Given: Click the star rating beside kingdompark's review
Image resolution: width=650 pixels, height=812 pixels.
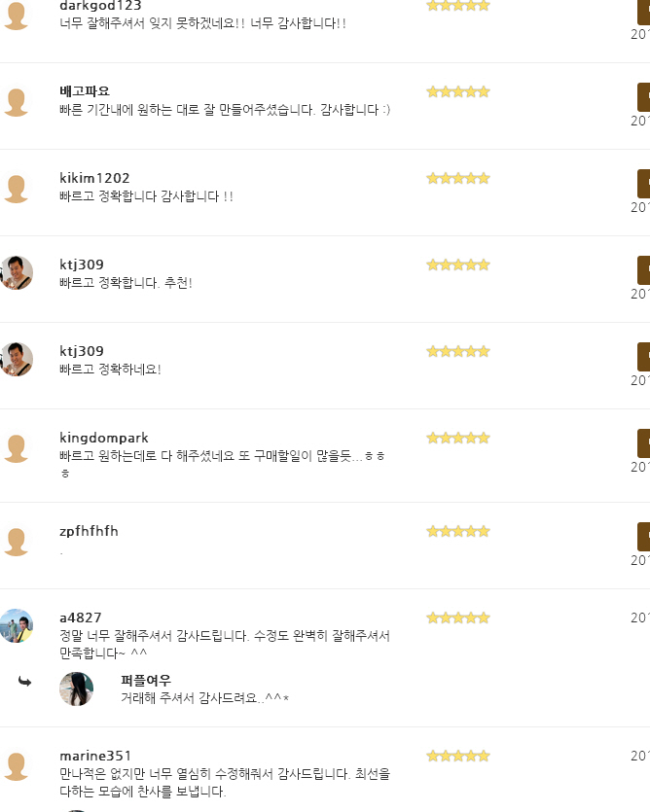Looking at the screenshot, I should coord(458,439).
